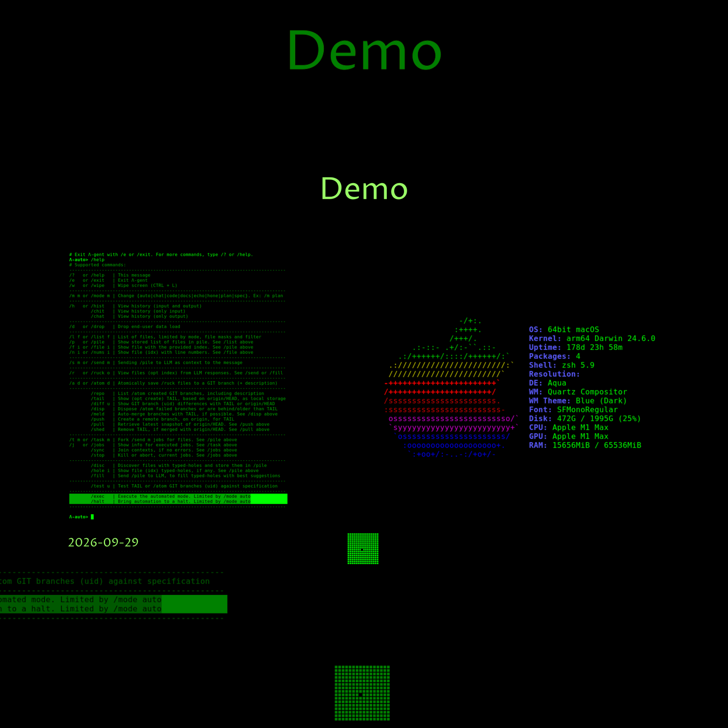Image resolution: width=728 pixels, height=728 pixels.
Task: Select the small bright green grid thumbnail
Action: pyautogui.click(x=363, y=549)
